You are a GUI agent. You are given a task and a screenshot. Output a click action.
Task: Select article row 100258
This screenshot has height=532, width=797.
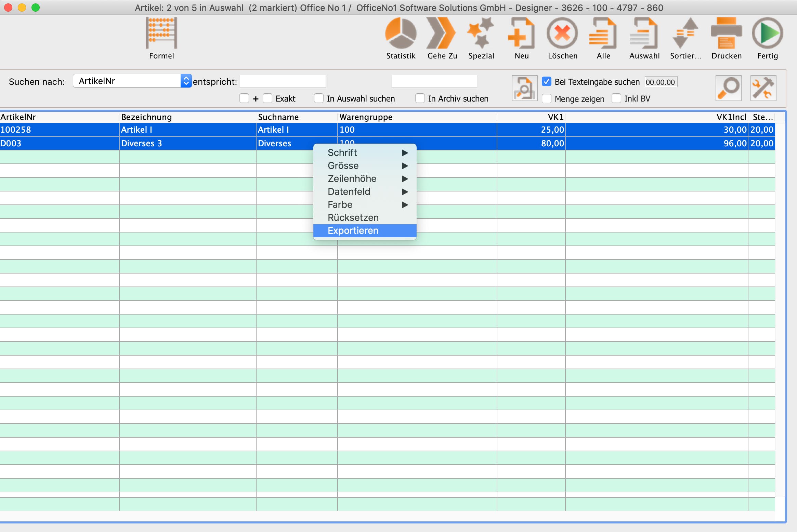pos(388,130)
